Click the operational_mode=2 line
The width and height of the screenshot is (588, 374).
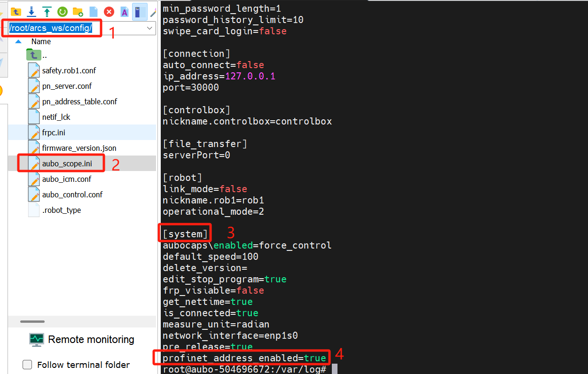pyautogui.click(x=213, y=211)
